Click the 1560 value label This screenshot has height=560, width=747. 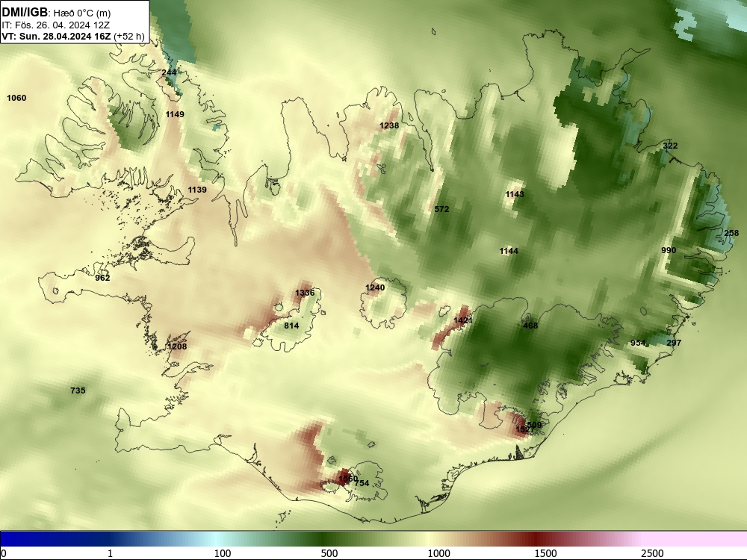tap(348, 479)
